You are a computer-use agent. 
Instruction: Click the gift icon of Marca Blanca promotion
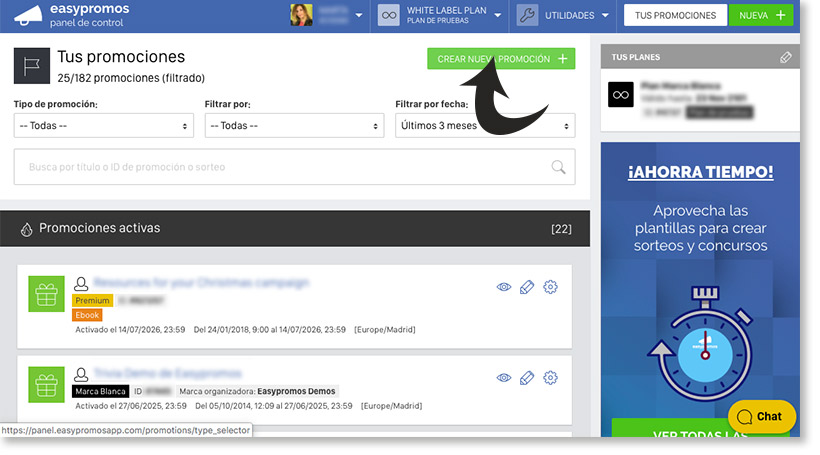click(x=47, y=384)
